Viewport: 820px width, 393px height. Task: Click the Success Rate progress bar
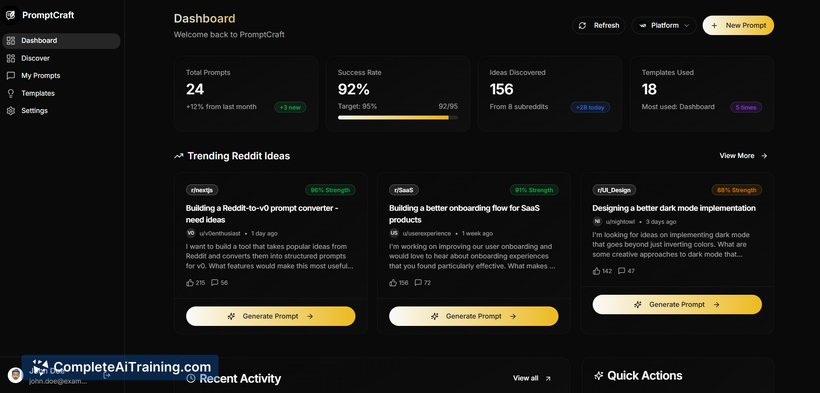(397, 118)
